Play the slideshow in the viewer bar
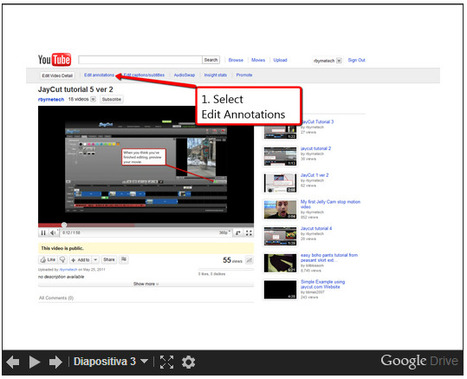This screenshot has width=467, height=379. (34, 362)
